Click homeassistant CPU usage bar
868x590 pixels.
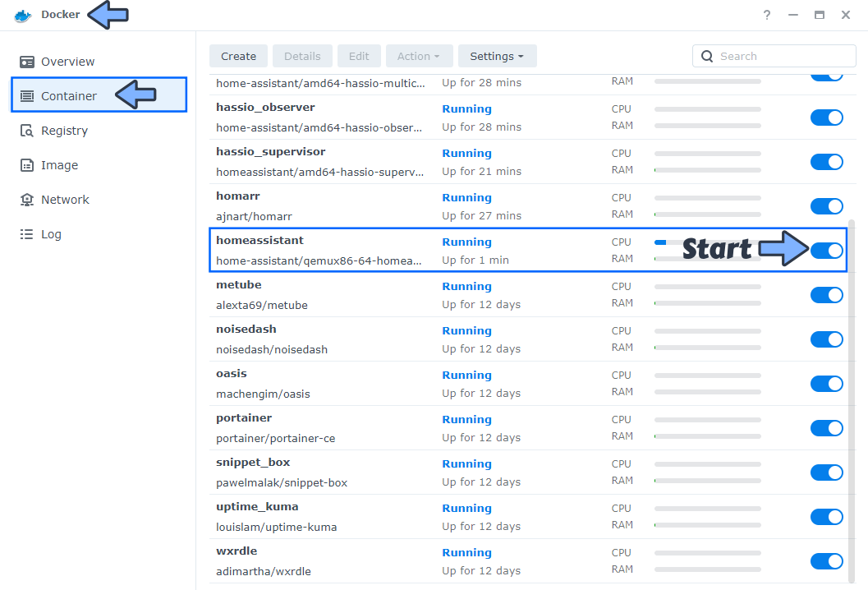pyautogui.click(x=708, y=242)
